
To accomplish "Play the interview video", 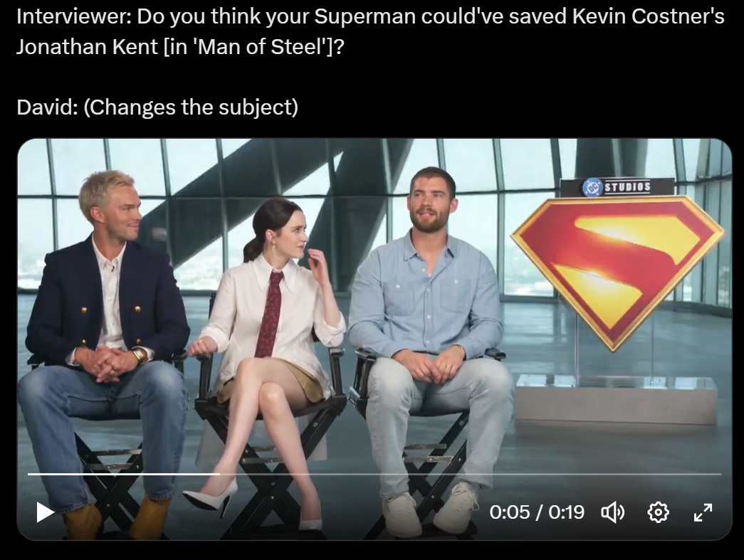I will coord(45,512).
